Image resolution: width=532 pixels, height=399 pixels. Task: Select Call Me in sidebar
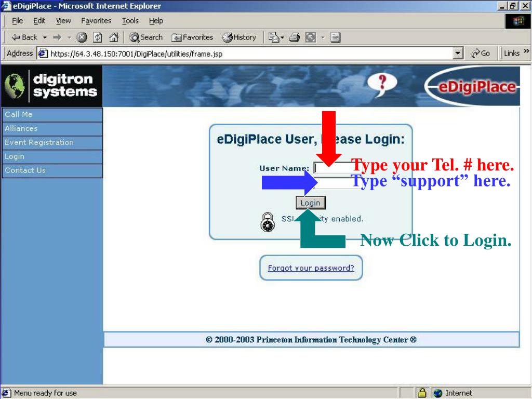[x=52, y=115]
